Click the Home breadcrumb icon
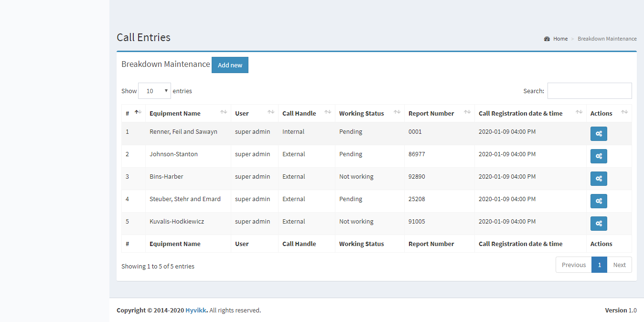This screenshot has width=644, height=322. point(547,39)
